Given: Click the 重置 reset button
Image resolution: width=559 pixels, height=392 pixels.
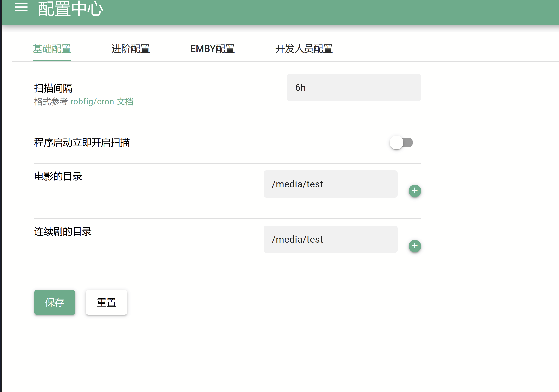Looking at the screenshot, I should 106,302.
